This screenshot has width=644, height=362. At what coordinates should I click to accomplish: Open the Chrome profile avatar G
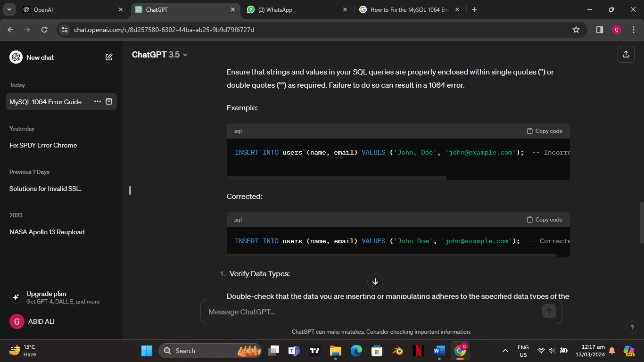[x=617, y=30]
